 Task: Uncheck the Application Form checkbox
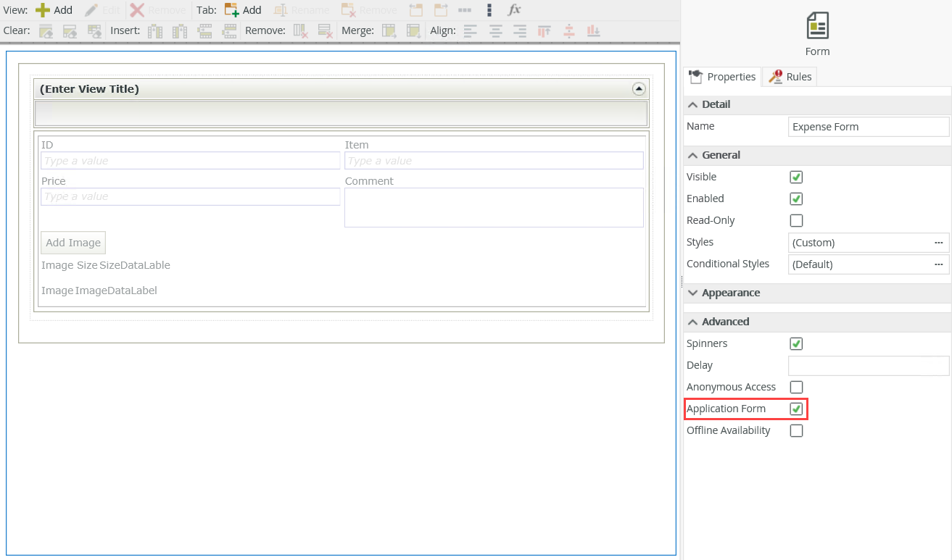click(796, 409)
